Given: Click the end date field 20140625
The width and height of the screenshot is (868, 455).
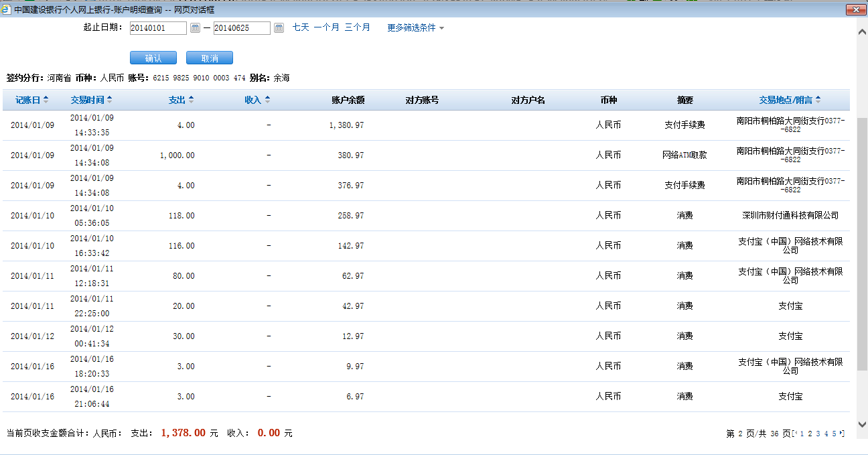Looking at the screenshot, I should pyautogui.click(x=241, y=27).
